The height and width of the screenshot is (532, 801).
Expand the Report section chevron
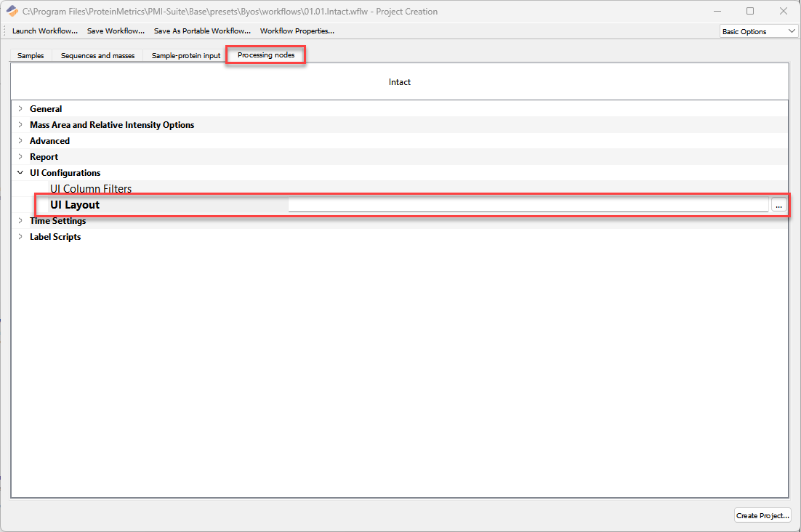click(x=20, y=157)
